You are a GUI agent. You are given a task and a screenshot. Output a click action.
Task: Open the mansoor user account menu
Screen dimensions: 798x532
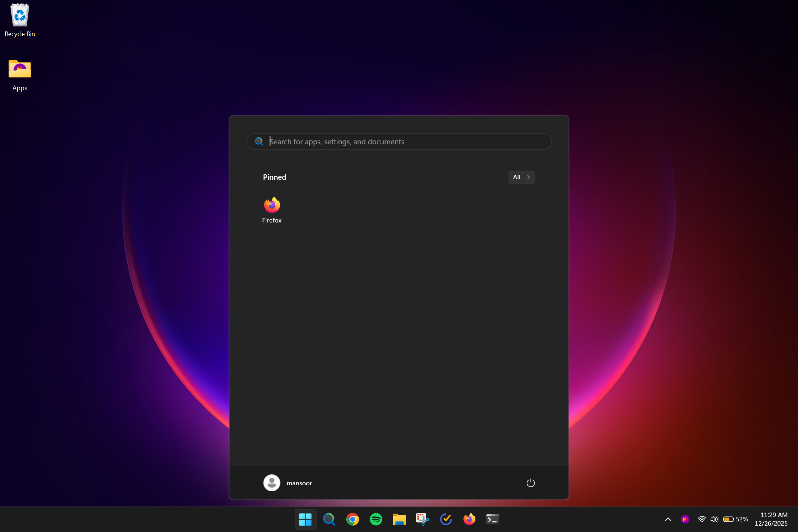click(x=288, y=483)
